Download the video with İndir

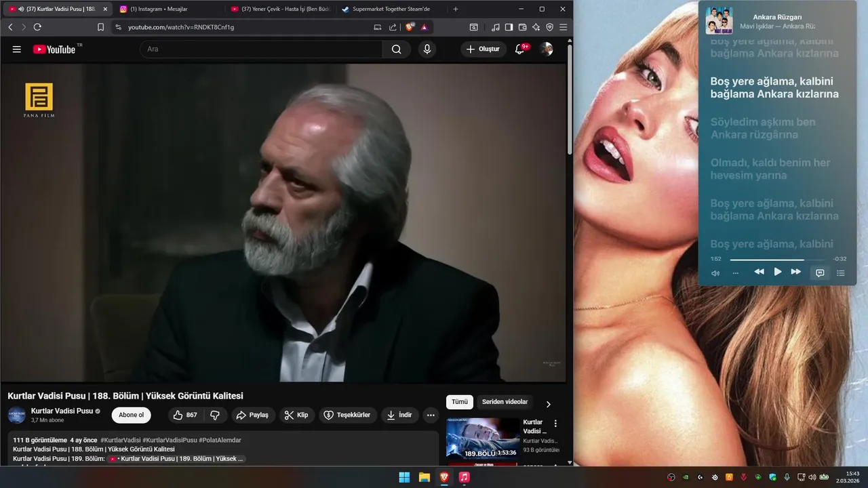[399, 415]
